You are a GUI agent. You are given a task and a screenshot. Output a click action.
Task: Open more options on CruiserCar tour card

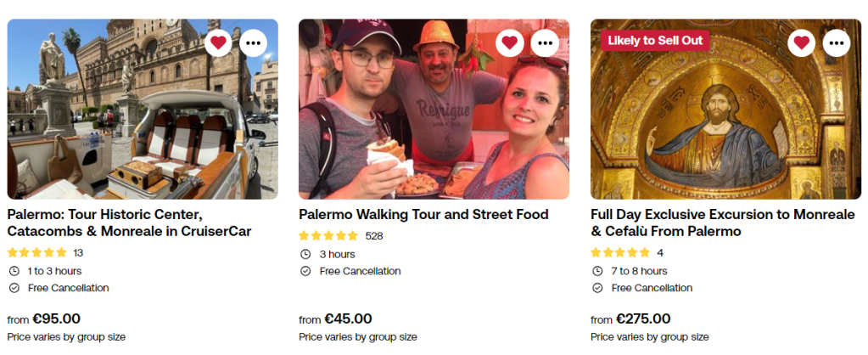tap(253, 42)
